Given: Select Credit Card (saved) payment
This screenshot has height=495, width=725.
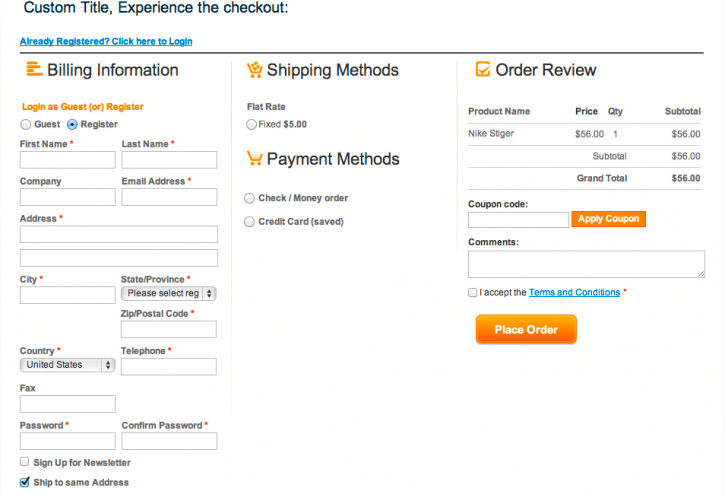Looking at the screenshot, I should coord(250,222).
